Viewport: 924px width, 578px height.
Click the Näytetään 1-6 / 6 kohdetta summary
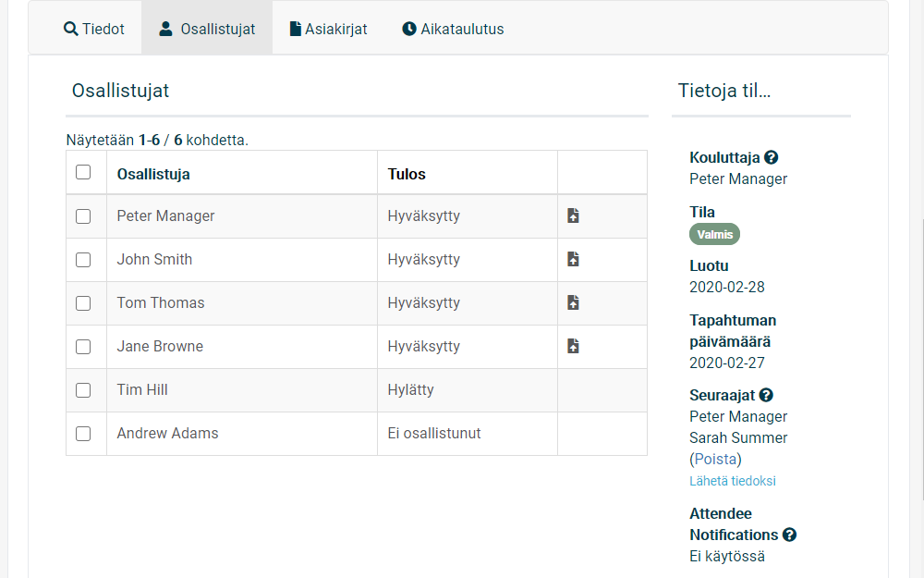coord(157,140)
